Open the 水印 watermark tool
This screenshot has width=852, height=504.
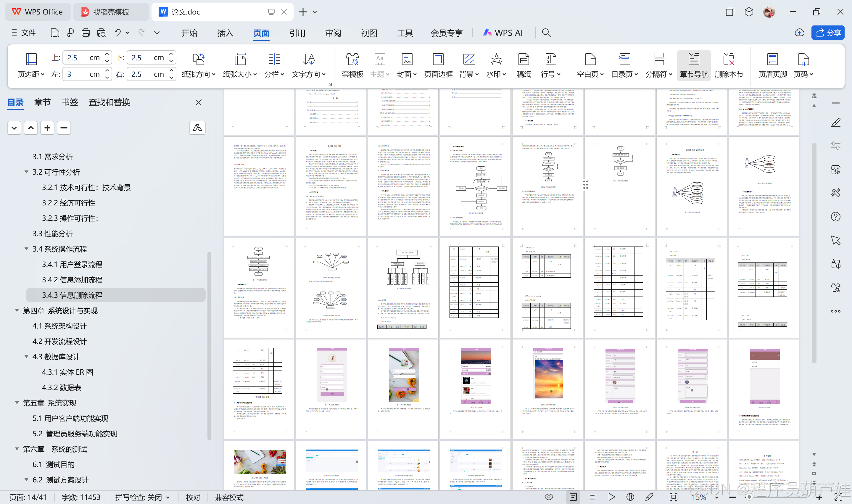[496, 65]
